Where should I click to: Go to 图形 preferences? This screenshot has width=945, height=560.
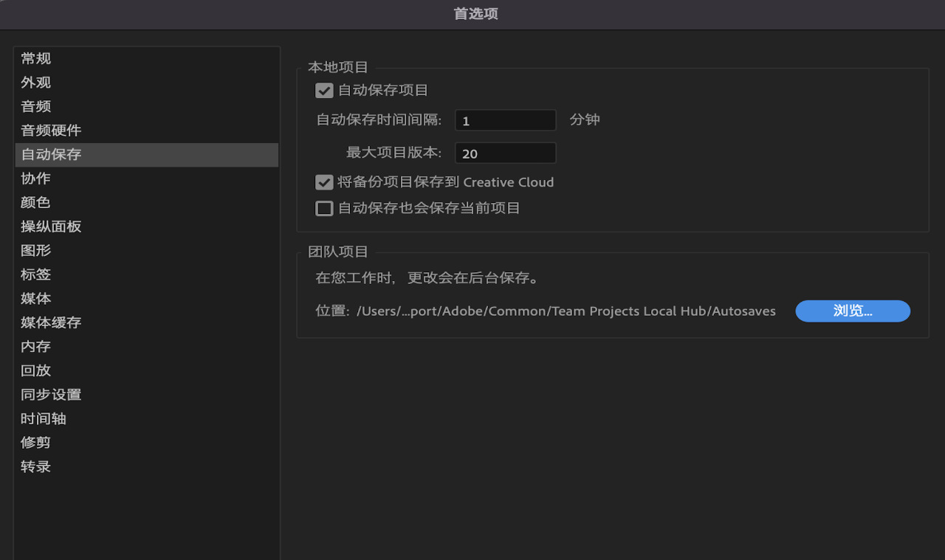pos(147,251)
